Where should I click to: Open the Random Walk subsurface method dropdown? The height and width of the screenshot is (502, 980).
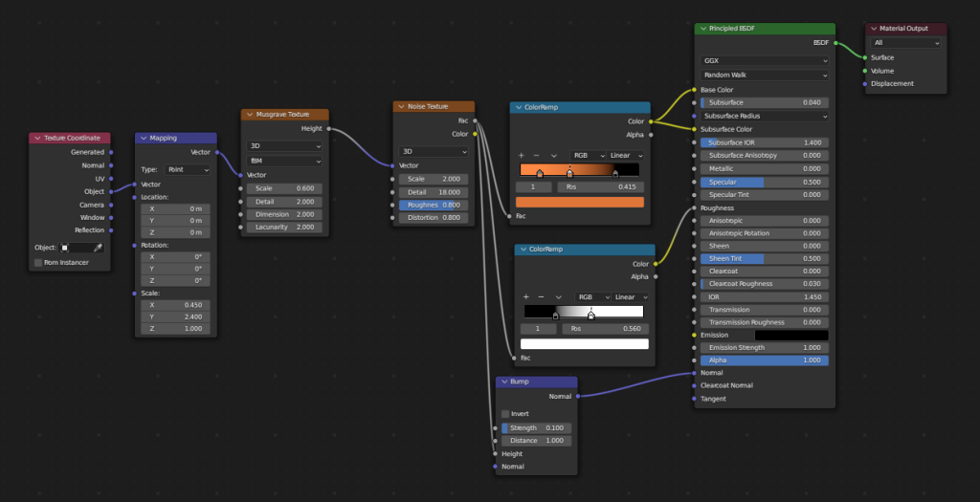pyautogui.click(x=764, y=75)
